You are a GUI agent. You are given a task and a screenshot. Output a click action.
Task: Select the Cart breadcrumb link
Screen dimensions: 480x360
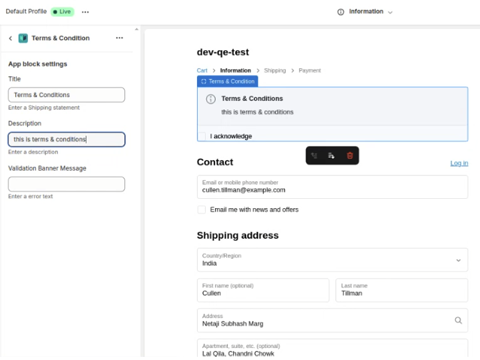[202, 71]
